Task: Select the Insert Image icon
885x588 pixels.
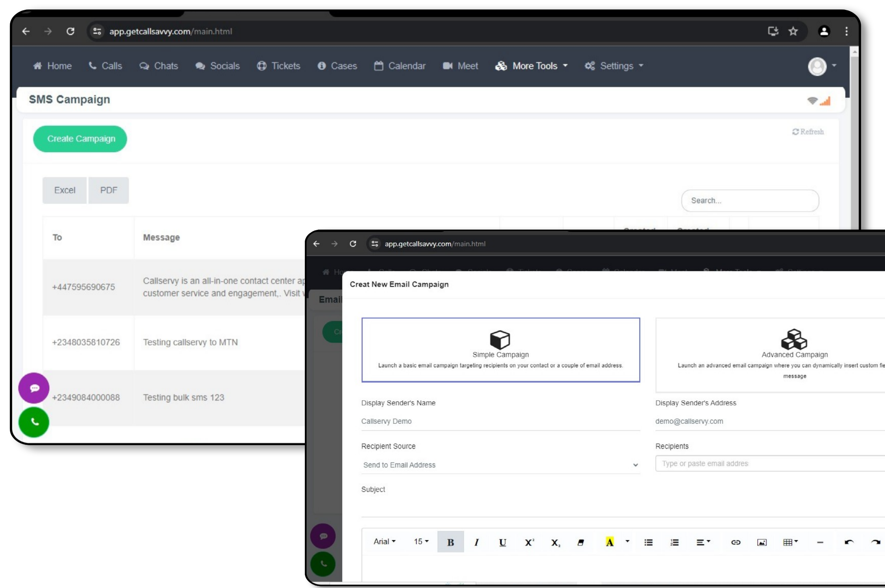Action: click(762, 542)
